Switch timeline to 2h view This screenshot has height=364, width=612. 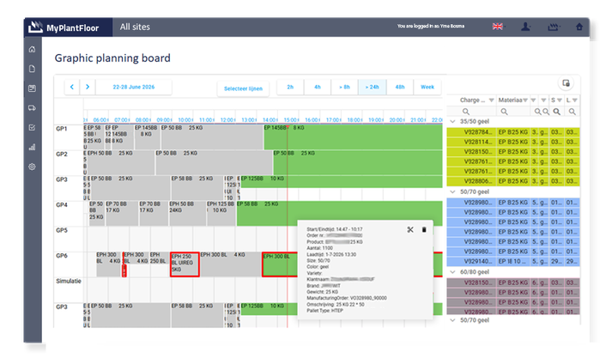tap(290, 87)
